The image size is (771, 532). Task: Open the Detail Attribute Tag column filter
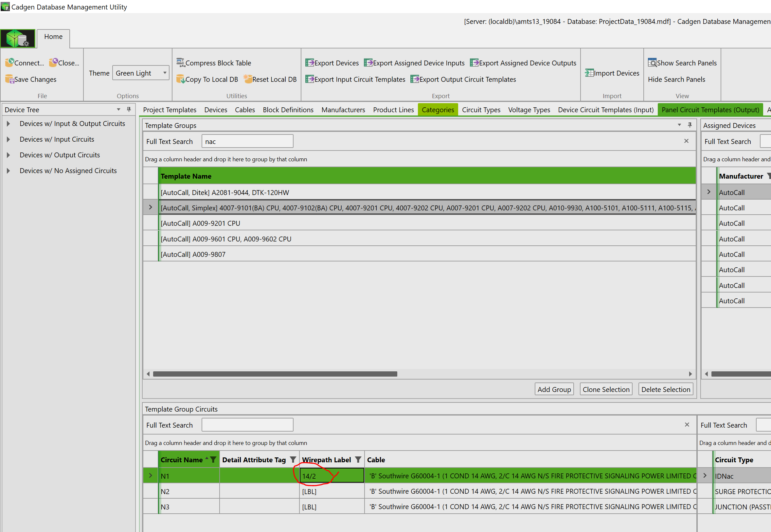tap(293, 460)
